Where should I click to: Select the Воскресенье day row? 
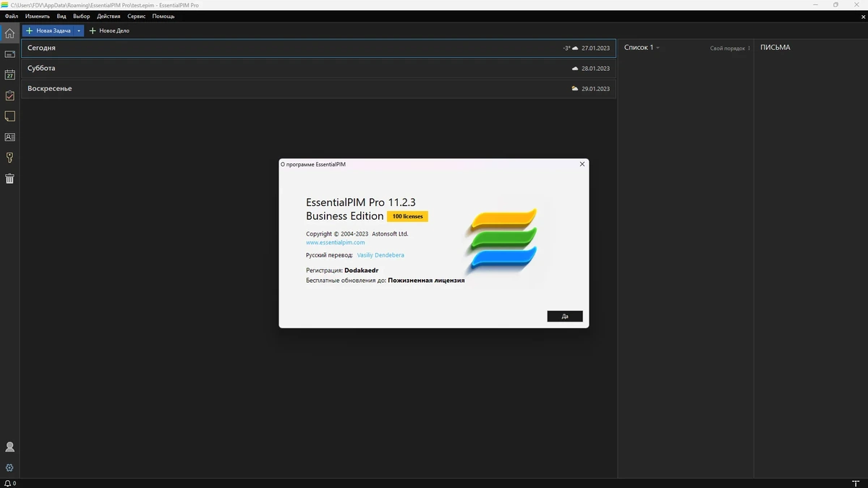[318, 88]
